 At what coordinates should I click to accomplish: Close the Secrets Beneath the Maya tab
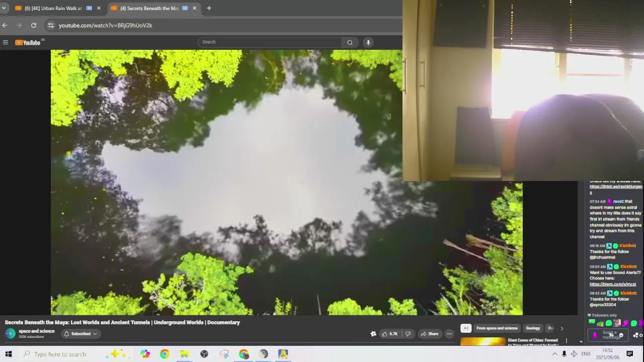(x=194, y=8)
